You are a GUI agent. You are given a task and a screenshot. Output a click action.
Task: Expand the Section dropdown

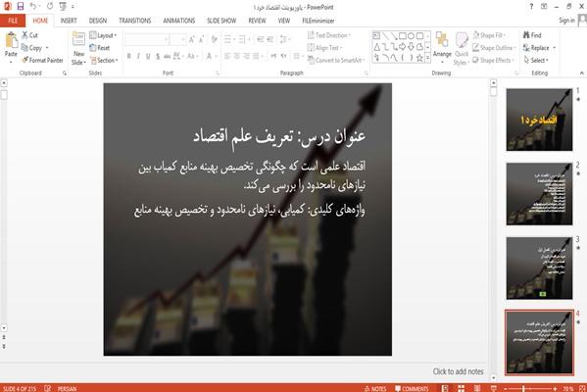pos(105,60)
